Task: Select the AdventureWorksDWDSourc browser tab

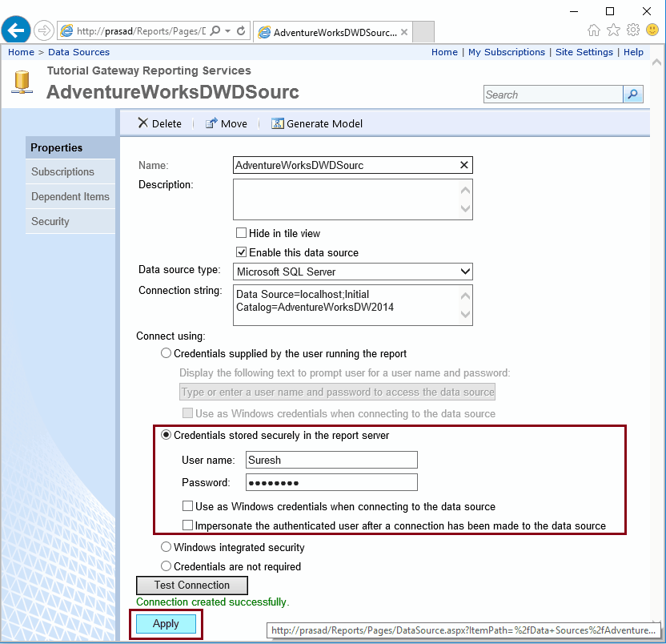Action: point(332,32)
